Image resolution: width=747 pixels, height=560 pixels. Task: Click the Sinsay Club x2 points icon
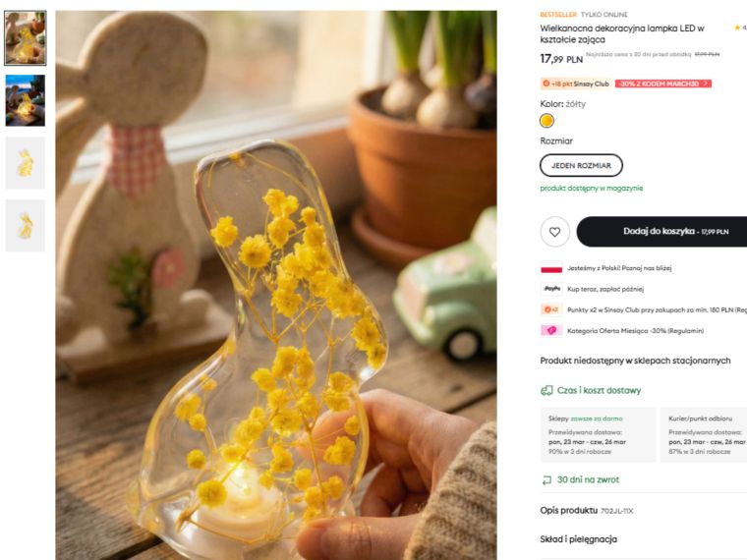pos(551,309)
